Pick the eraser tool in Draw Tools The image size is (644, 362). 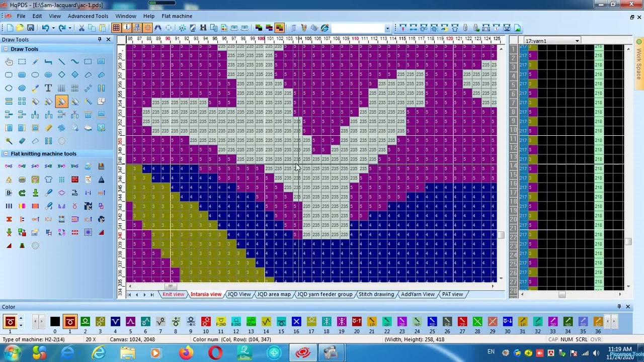pos(22,141)
